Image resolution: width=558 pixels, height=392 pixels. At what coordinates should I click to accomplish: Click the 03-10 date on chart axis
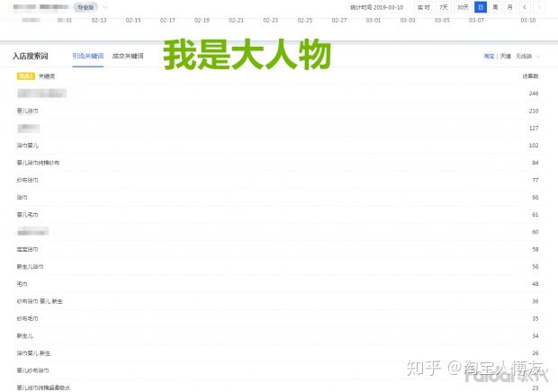(x=528, y=21)
